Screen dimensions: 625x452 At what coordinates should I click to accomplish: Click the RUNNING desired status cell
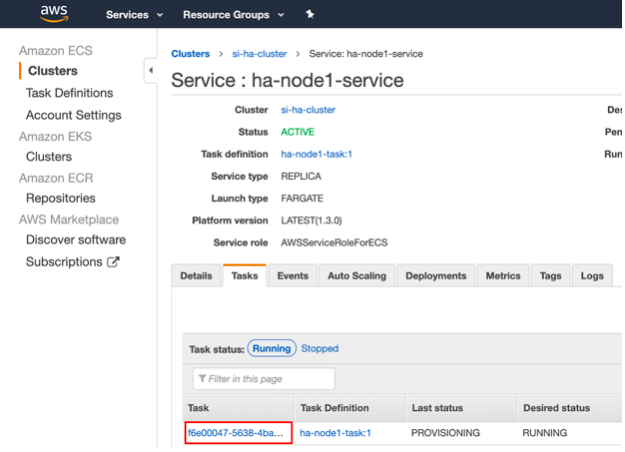tap(544, 432)
